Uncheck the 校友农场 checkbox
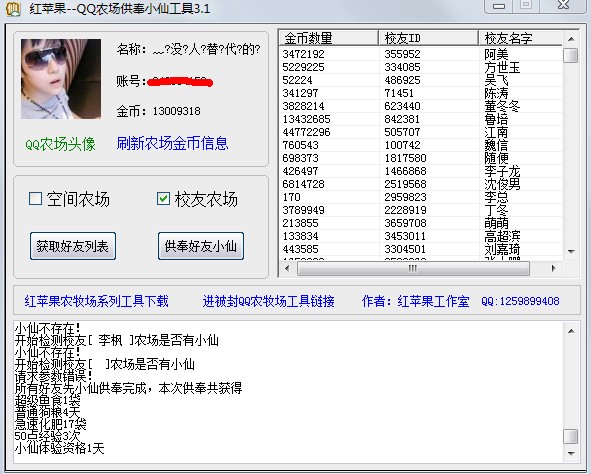591x474 pixels. tap(163, 199)
